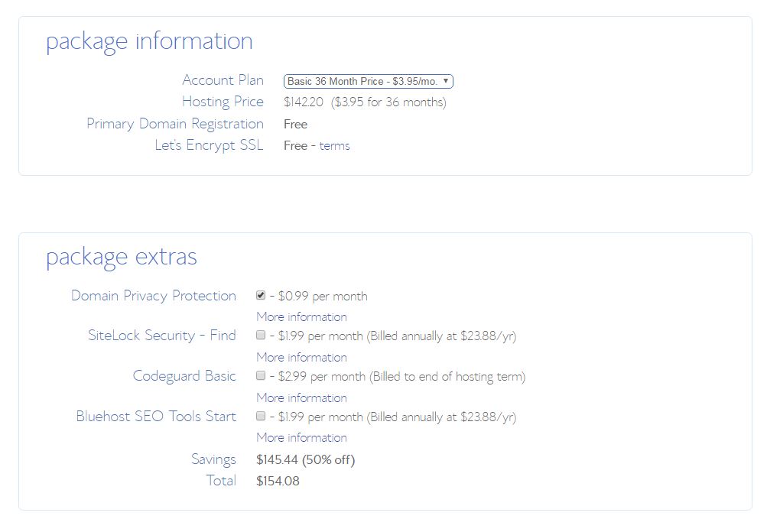Click the Bluehost SEO Tools Start label
780x532 pixels.
(x=156, y=417)
